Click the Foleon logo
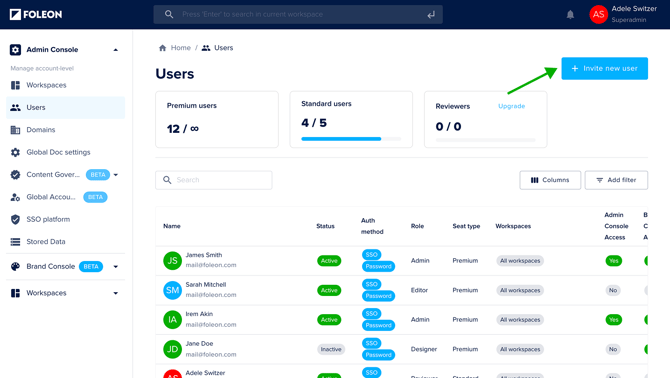This screenshot has height=378, width=670. [x=36, y=15]
